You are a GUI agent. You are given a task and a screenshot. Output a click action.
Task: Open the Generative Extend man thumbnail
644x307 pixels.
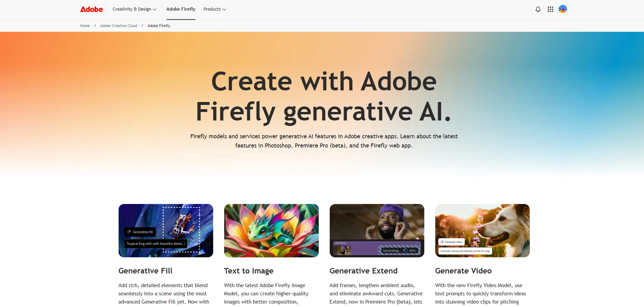(377, 231)
